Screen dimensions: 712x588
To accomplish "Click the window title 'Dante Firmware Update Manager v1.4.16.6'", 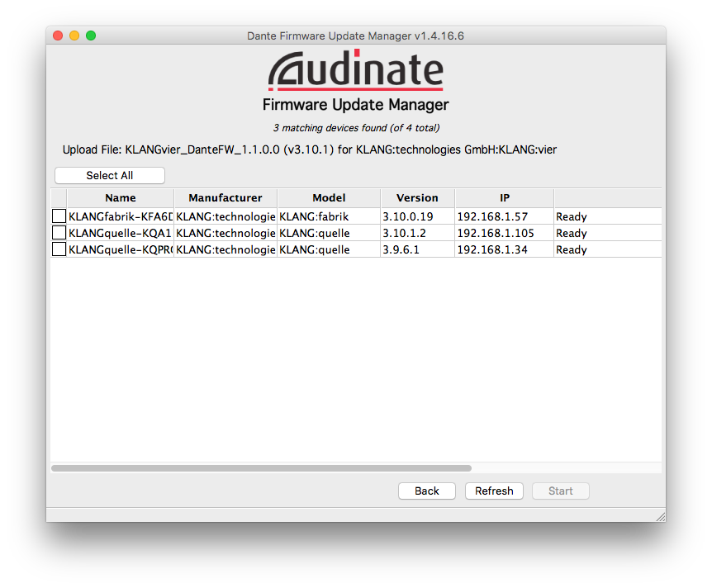I will (355, 36).
